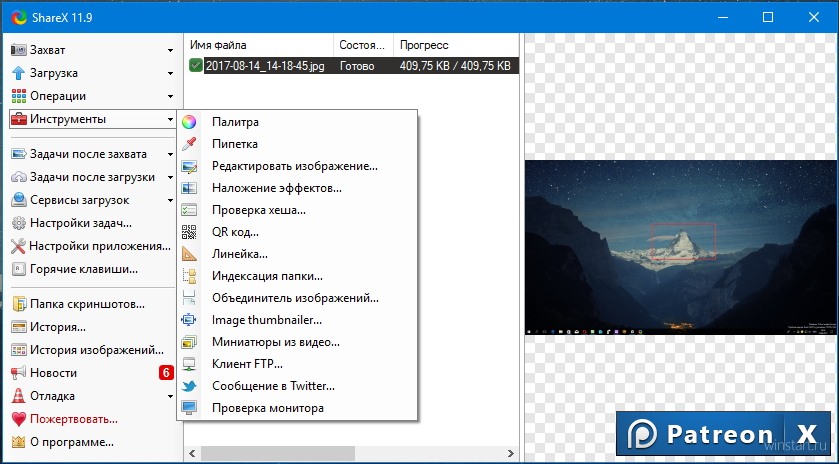This screenshot has height=464, width=839.
Task: Click the Palette color wheel icon
Action: [x=189, y=122]
